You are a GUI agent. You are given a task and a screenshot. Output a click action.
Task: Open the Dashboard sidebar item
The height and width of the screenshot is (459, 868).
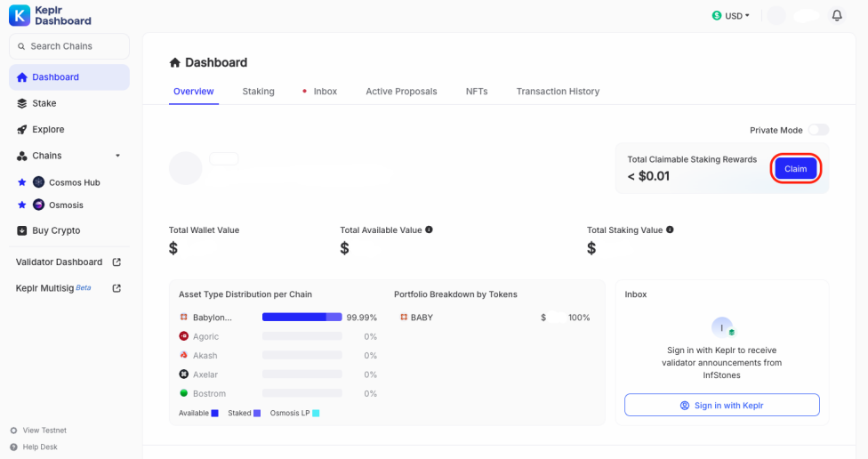[69, 77]
